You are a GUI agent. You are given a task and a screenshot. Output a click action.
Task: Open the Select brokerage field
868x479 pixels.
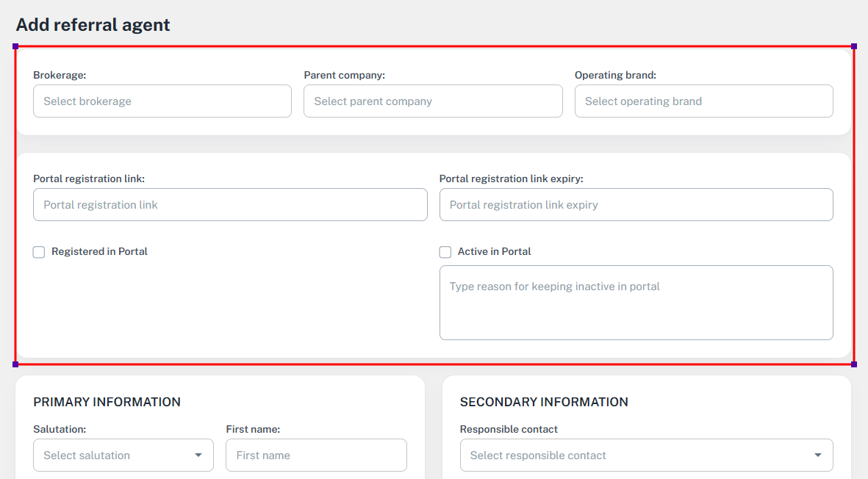[x=162, y=101]
